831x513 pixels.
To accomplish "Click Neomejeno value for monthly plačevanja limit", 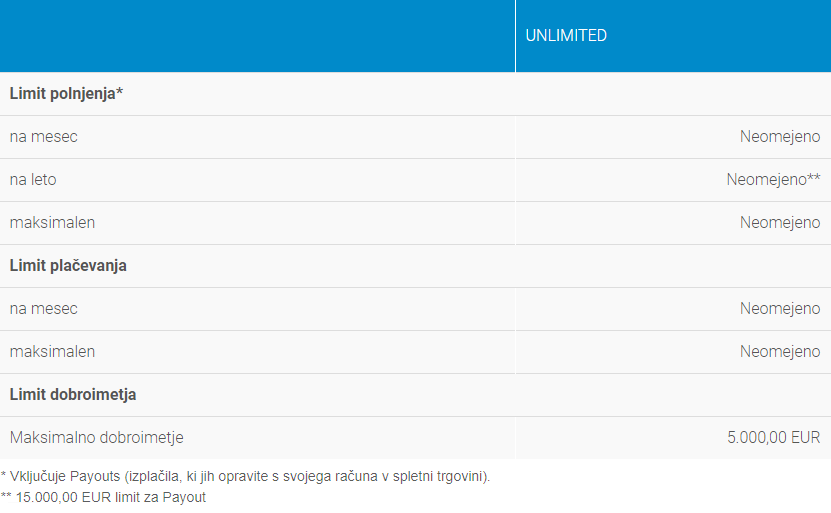I will (780, 309).
